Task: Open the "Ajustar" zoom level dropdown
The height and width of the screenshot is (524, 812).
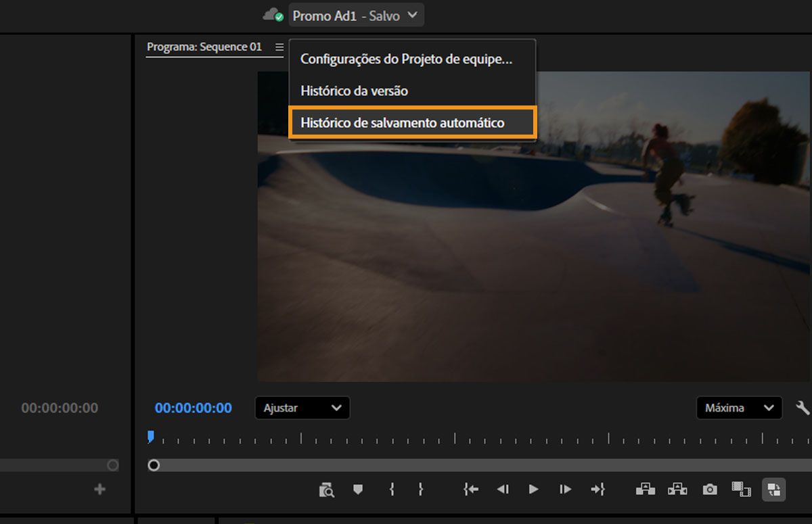Action: [302, 408]
